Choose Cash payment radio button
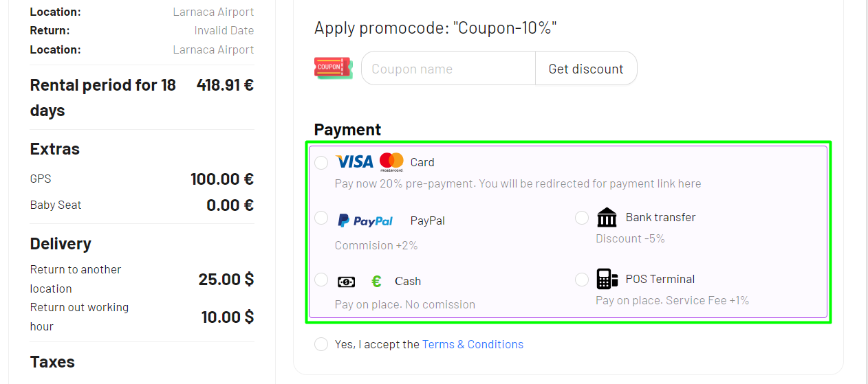Viewport: 868px width, 384px height. 321,280
